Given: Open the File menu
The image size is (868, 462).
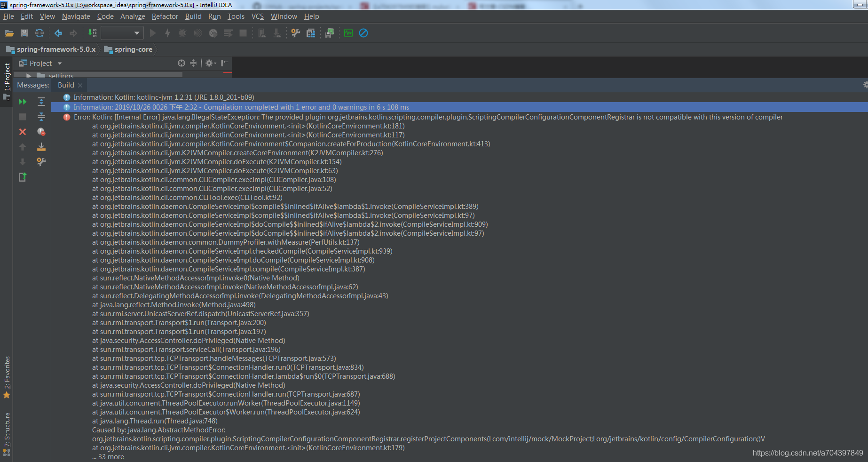Looking at the screenshot, I should 8,16.
